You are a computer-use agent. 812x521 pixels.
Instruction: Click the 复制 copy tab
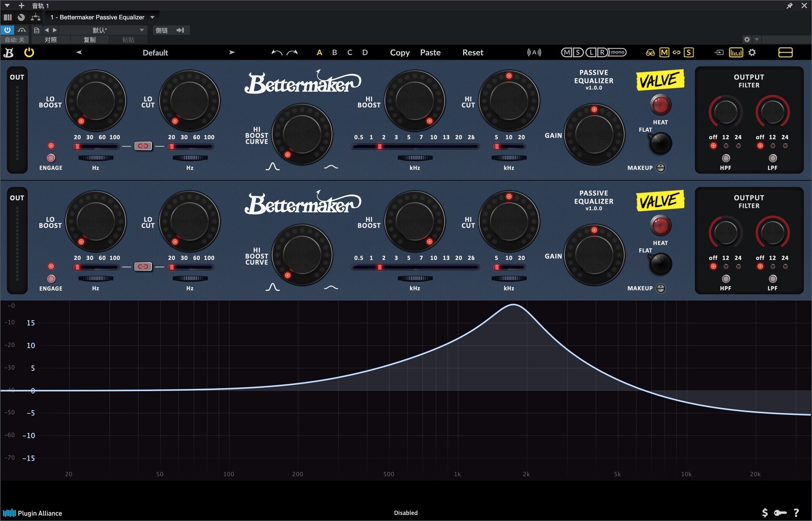point(90,40)
